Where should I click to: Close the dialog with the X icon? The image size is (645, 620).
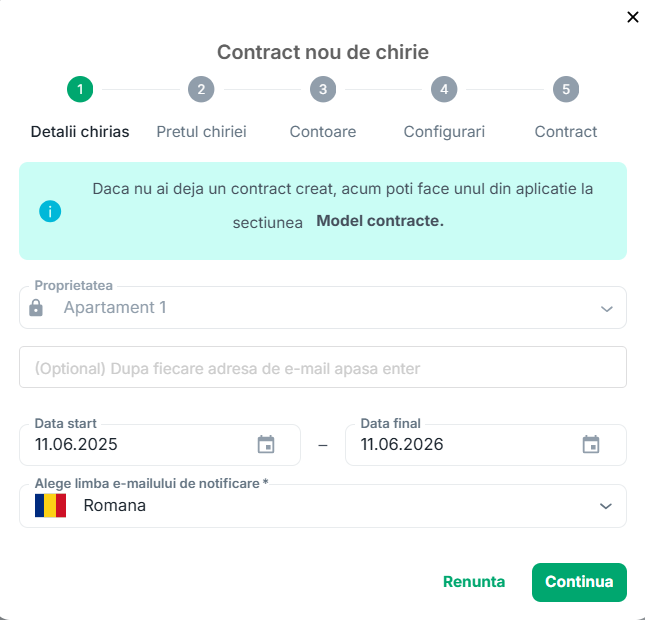[x=633, y=17]
